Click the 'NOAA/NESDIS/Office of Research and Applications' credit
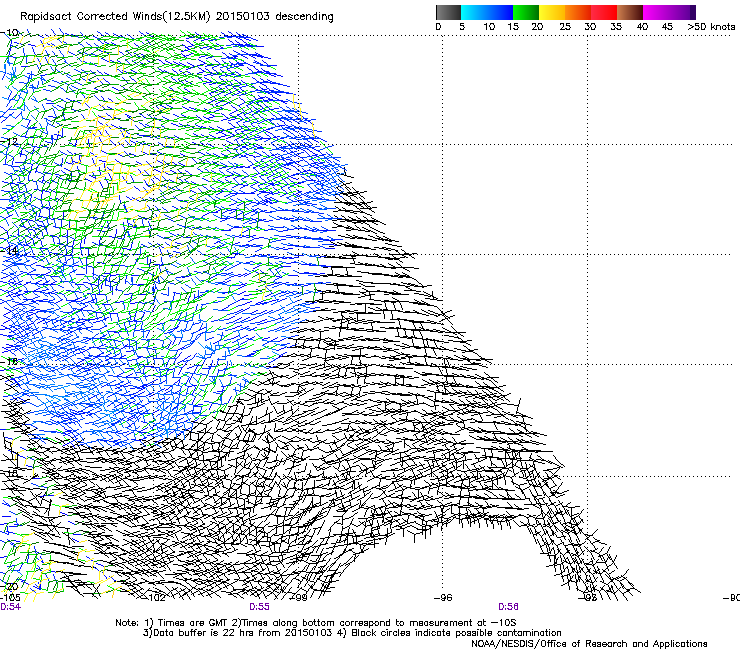 point(589,644)
